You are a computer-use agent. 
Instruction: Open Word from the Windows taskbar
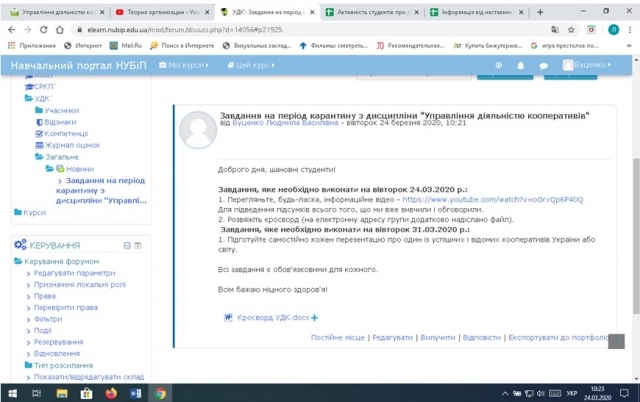point(136,393)
